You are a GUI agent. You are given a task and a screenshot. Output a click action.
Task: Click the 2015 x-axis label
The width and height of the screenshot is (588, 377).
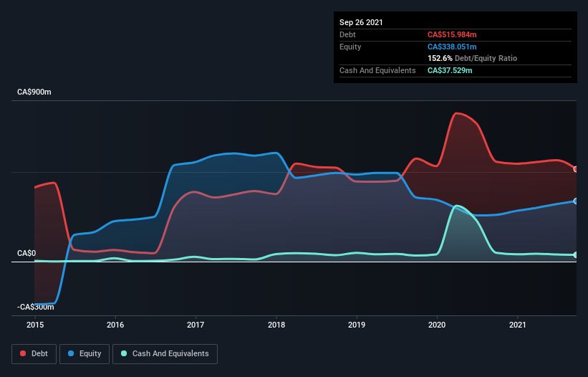[x=35, y=325]
